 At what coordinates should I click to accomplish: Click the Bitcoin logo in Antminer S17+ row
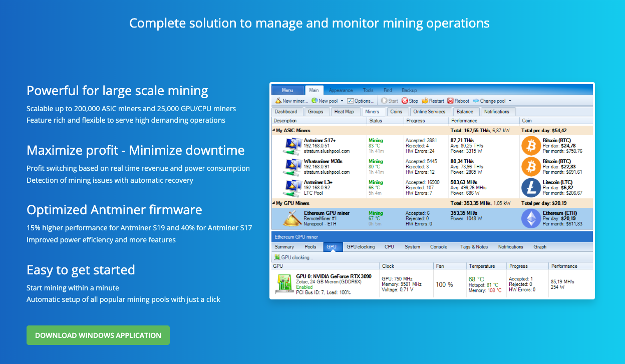coord(531,146)
